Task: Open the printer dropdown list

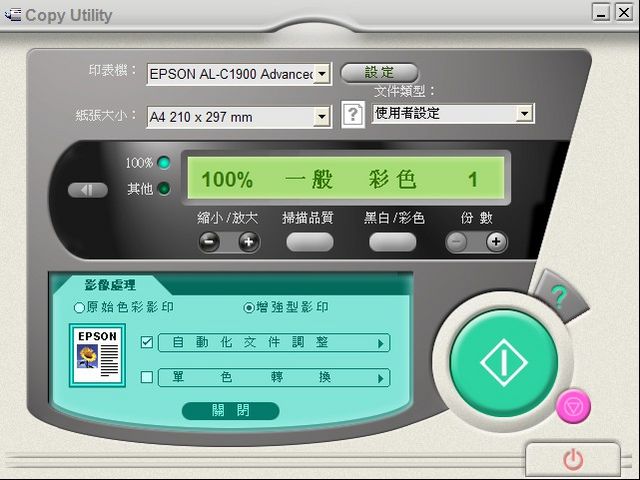Action: tap(322, 74)
